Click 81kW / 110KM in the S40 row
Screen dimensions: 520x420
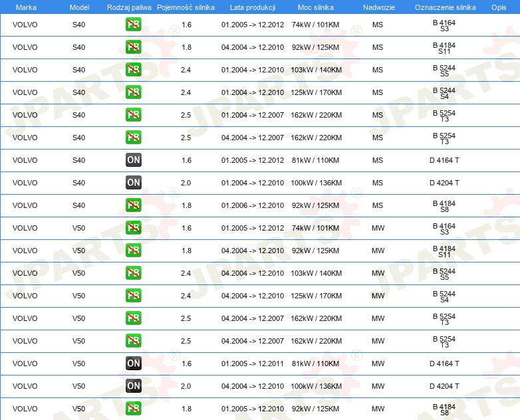tap(315, 160)
